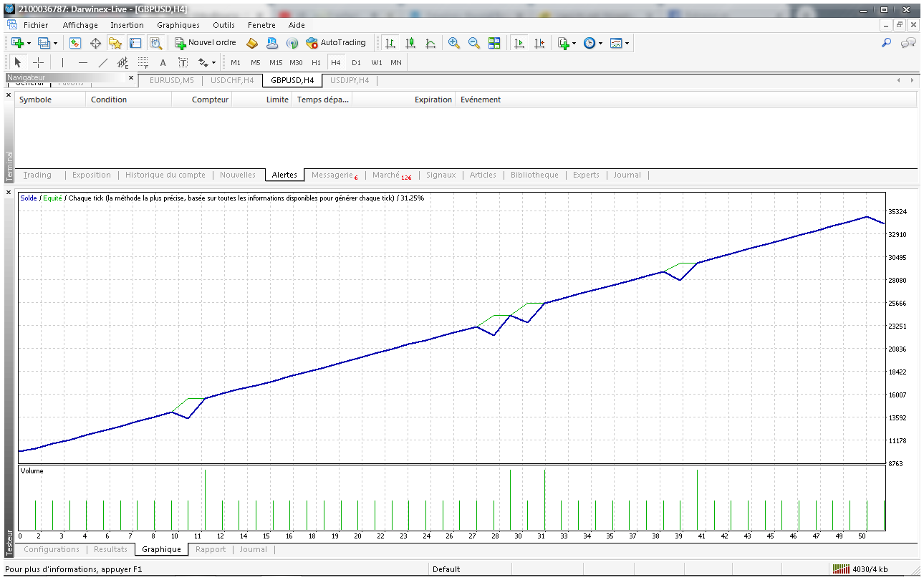The image size is (924, 580).
Task: Click the Nouvel ordre button
Action: (x=206, y=43)
